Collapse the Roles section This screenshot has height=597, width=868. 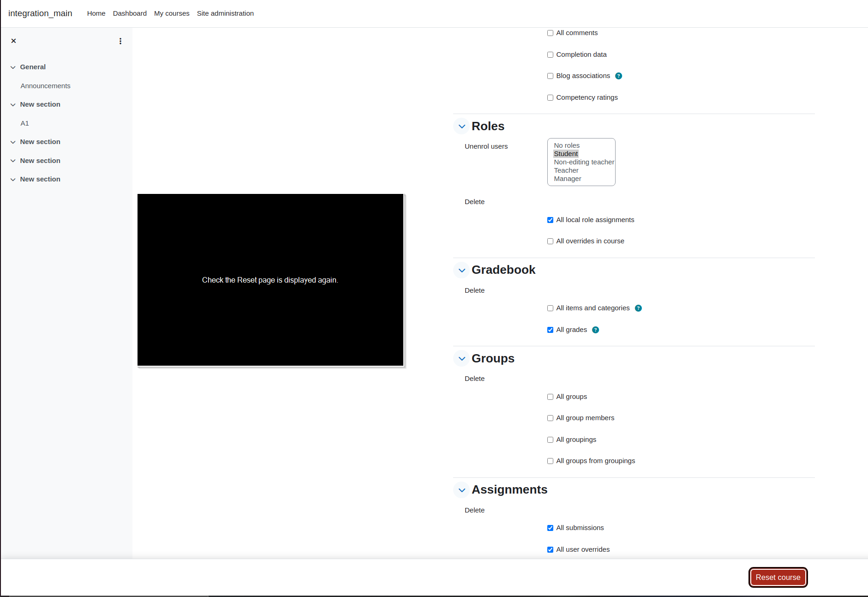(x=461, y=127)
